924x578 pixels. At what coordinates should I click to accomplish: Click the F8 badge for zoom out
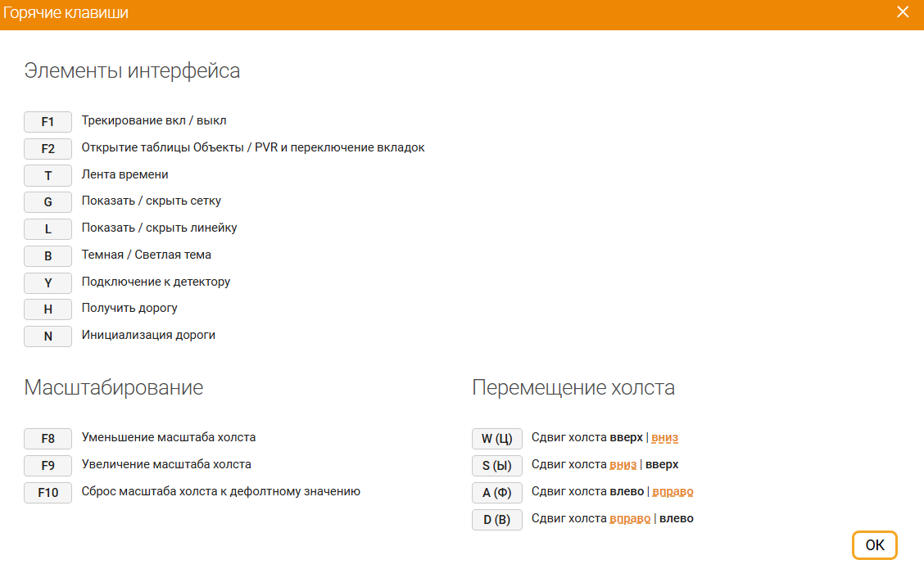48,439
